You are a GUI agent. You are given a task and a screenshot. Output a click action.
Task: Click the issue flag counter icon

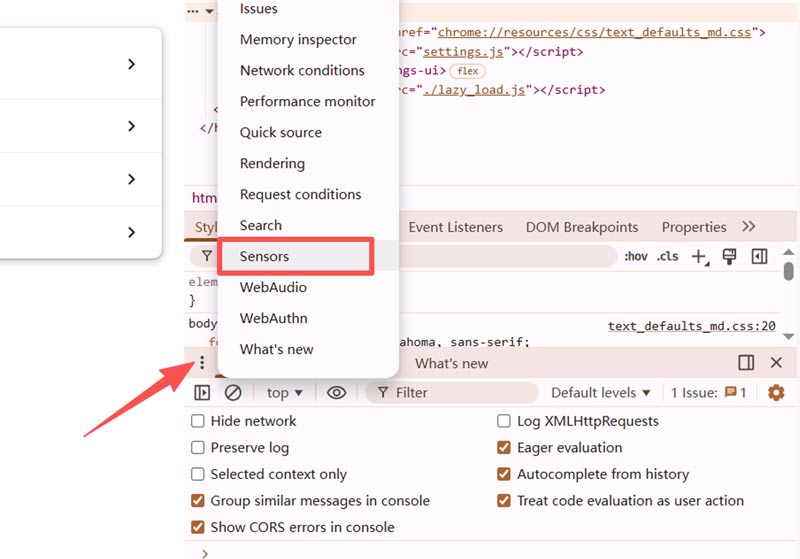point(731,392)
